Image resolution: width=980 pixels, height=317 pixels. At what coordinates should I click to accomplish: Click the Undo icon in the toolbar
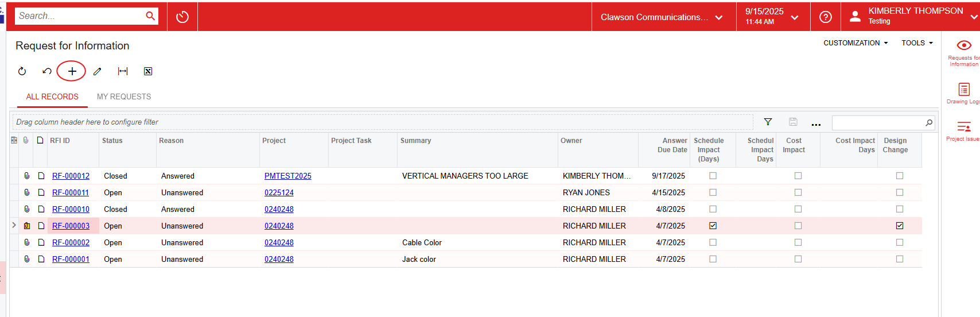[47, 71]
